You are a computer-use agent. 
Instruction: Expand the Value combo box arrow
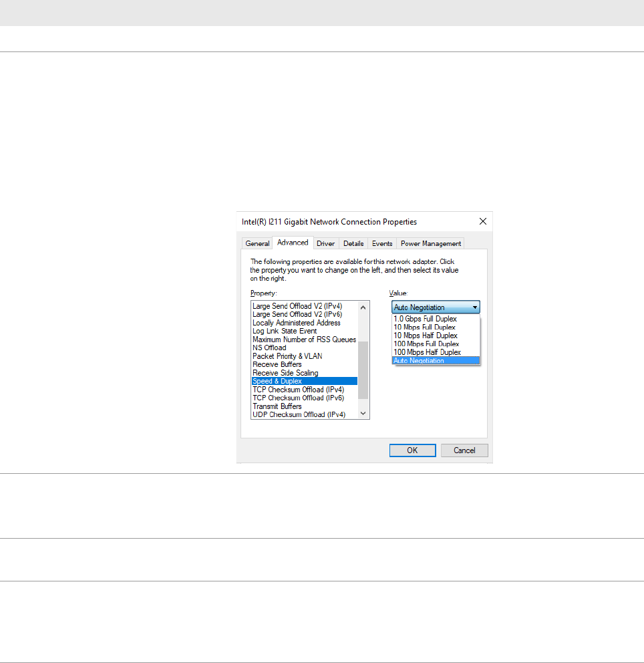click(x=475, y=307)
